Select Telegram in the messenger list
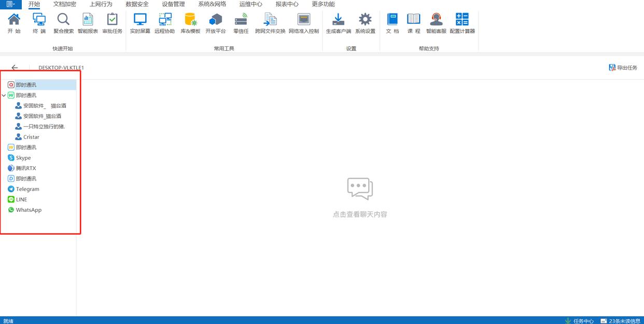The width and height of the screenshot is (644, 324). tap(27, 189)
